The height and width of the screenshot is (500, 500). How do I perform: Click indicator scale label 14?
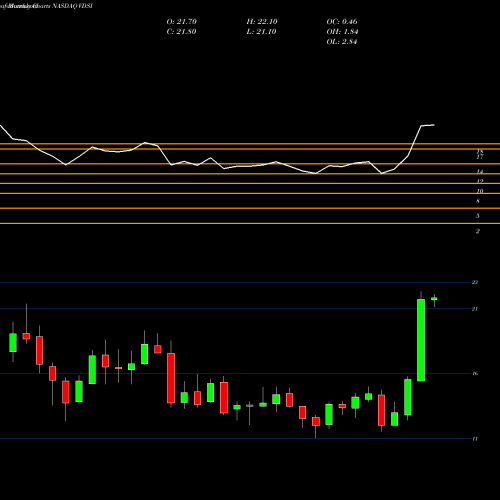pyautogui.click(x=480, y=171)
